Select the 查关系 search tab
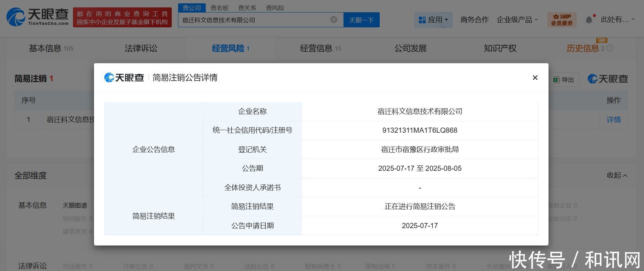The image size is (644, 271). (x=247, y=8)
